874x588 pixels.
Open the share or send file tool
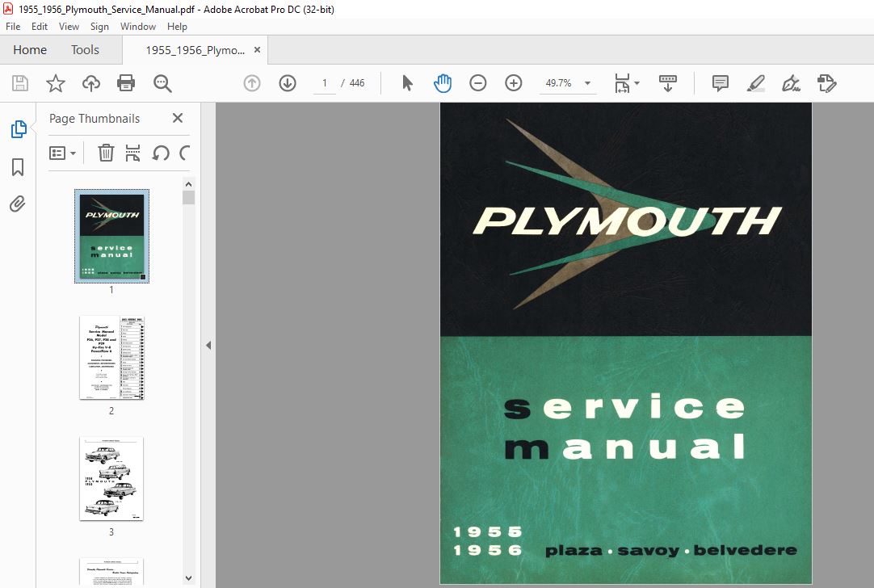(827, 84)
